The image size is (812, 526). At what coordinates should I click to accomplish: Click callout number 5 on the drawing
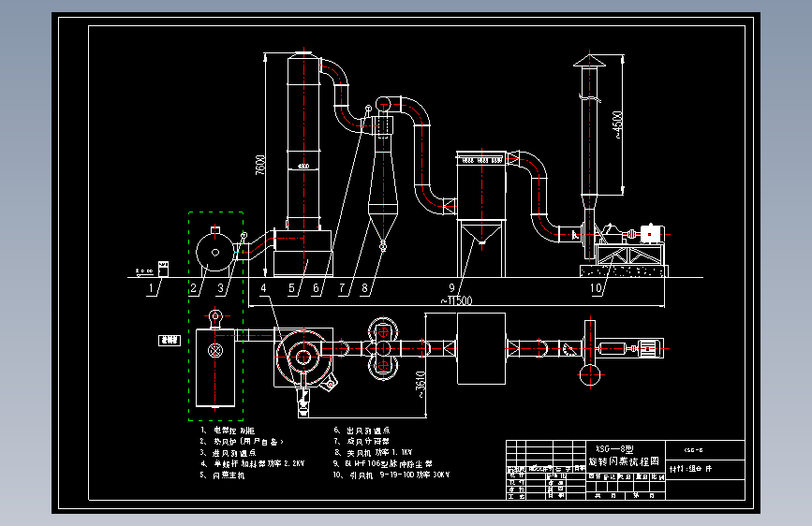point(291,288)
